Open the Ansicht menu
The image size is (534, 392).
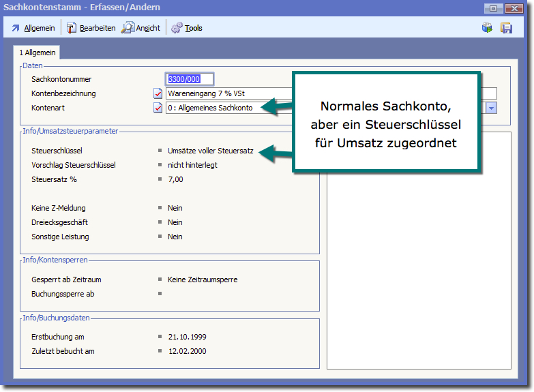coord(148,28)
